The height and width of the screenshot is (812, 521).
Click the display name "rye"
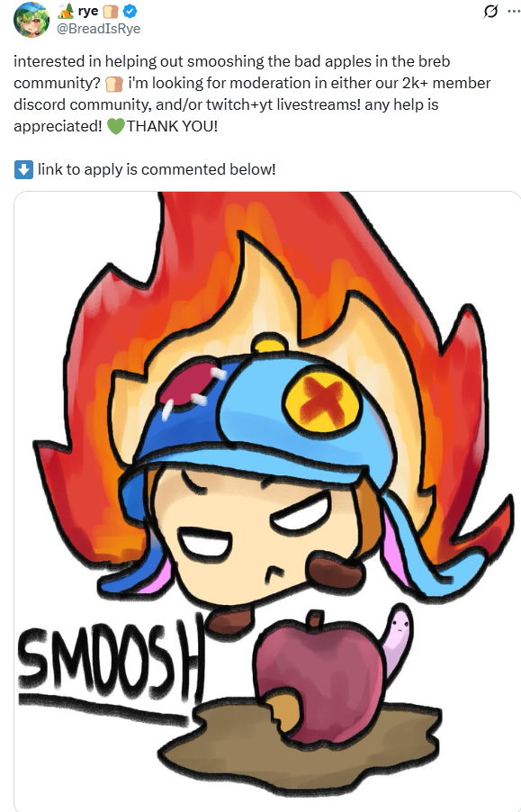coord(88,11)
